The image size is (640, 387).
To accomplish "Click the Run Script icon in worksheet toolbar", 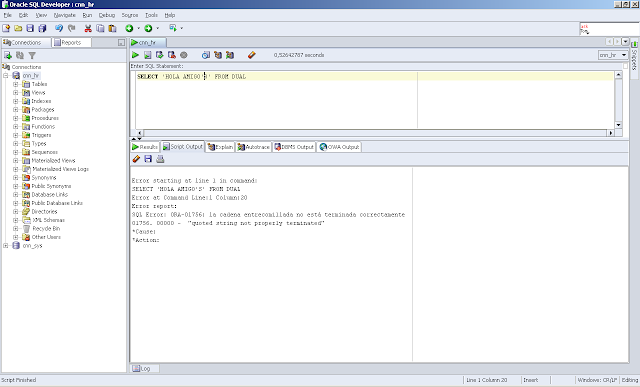I will (x=147, y=55).
